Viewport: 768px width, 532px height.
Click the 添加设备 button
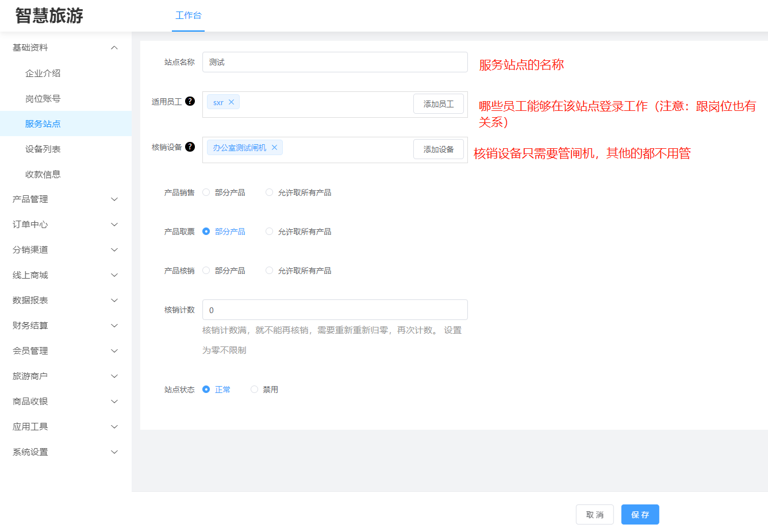click(x=438, y=149)
